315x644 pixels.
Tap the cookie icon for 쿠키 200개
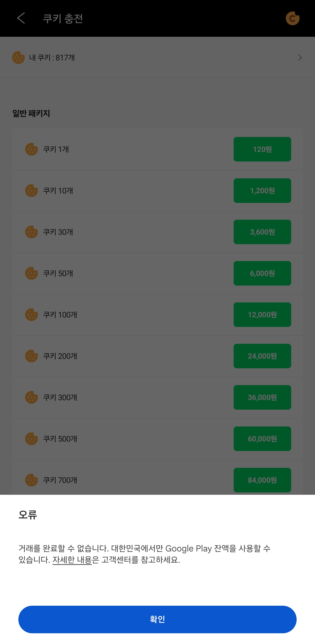point(31,356)
